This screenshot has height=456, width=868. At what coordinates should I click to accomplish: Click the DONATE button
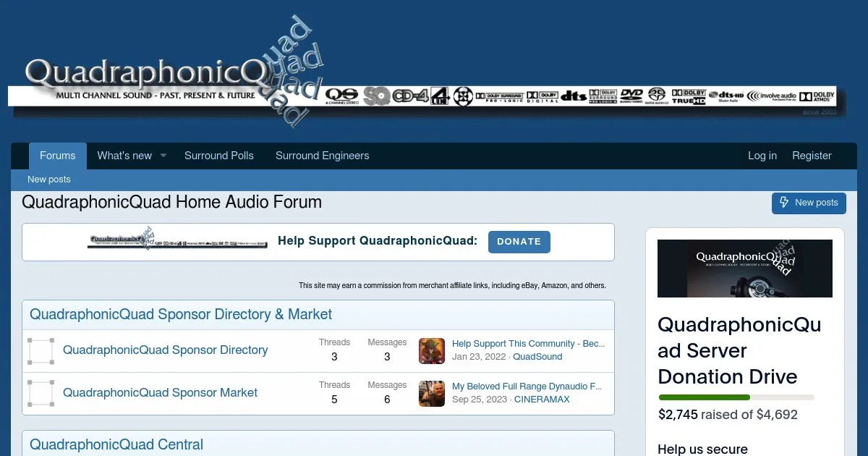click(x=519, y=242)
